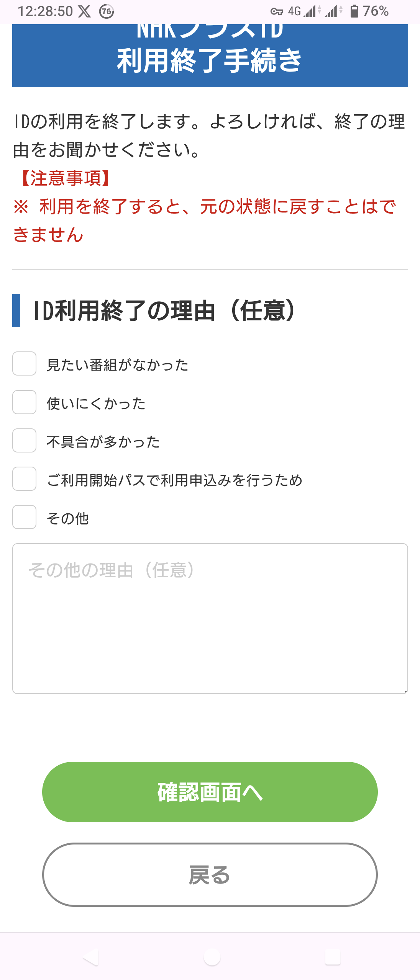The image size is (420, 980).
Task: Check ご利用開始パスで利用申込みを行うため checkbox
Action: click(x=24, y=479)
